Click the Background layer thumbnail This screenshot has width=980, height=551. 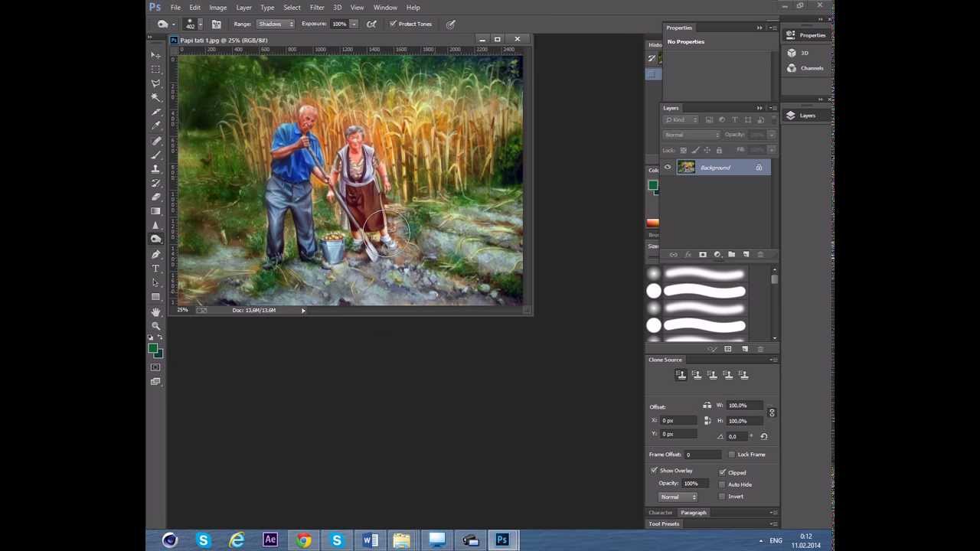pos(686,168)
